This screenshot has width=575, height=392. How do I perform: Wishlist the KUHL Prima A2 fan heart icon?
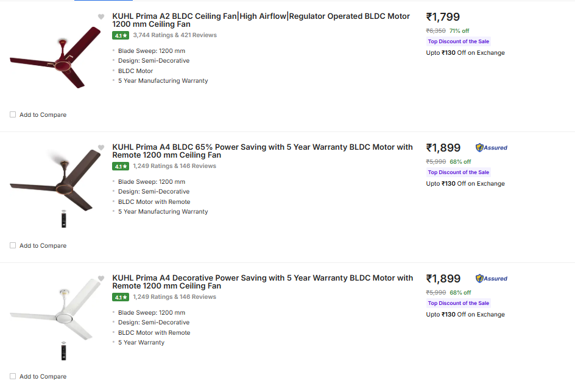pyautogui.click(x=101, y=16)
